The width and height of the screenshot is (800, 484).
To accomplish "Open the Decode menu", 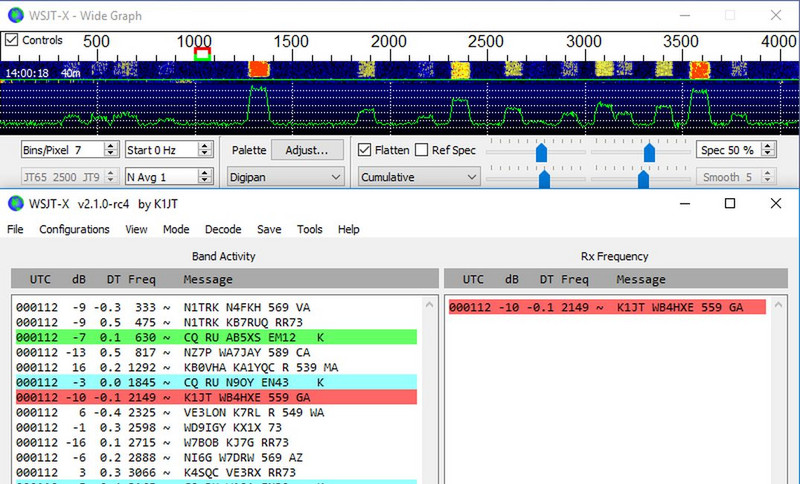I will tap(223, 230).
